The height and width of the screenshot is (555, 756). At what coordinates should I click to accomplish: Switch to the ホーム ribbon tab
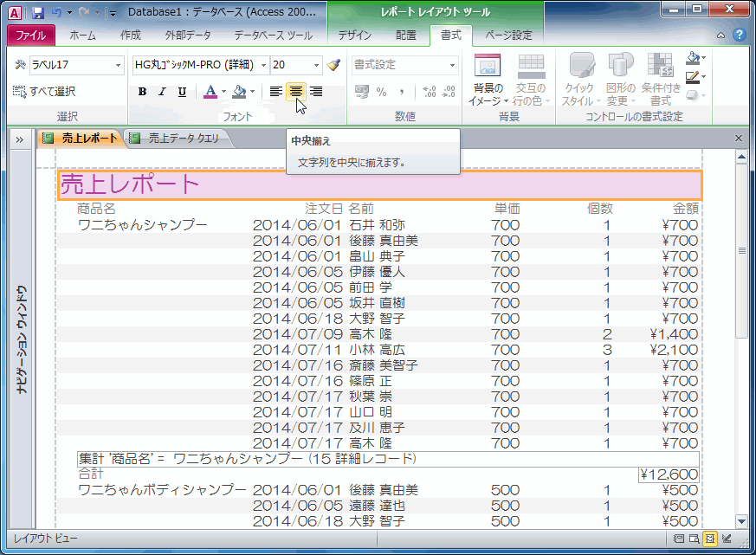(82, 35)
